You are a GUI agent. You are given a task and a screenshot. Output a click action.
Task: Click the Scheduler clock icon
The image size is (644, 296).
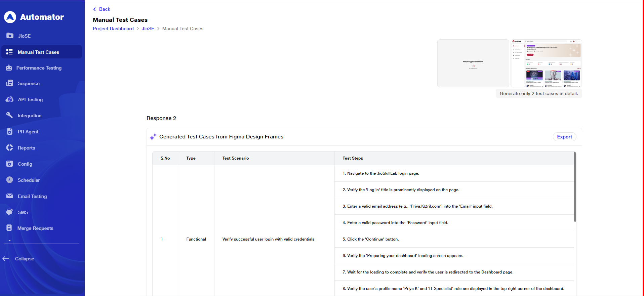click(10, 180)
